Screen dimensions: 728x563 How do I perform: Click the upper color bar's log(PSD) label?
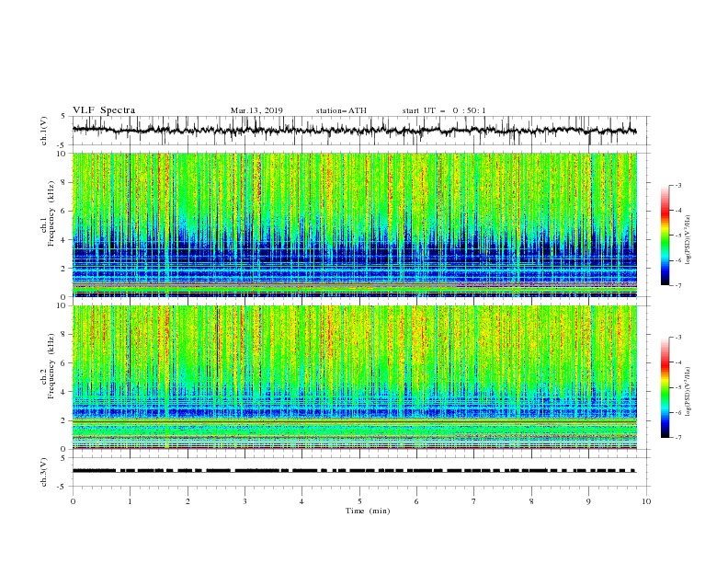[x=688, y=240]
